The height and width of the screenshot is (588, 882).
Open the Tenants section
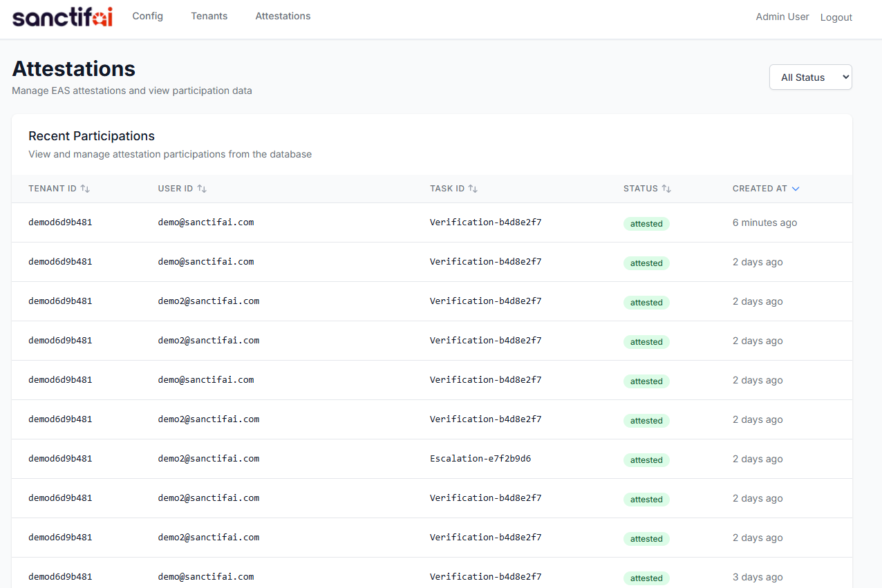(x=209, y=16)
